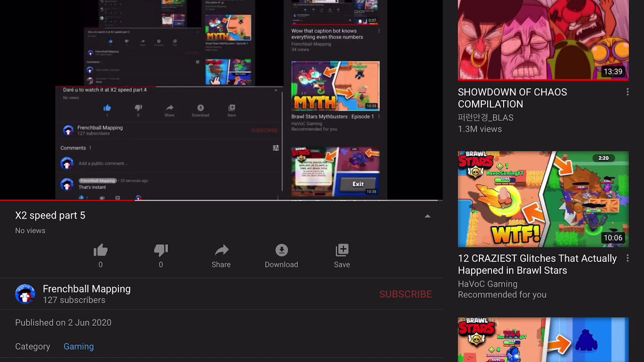Dislike the X2 speed part 5 video
This screenshot has height=362, width=644.
point(161,250)
